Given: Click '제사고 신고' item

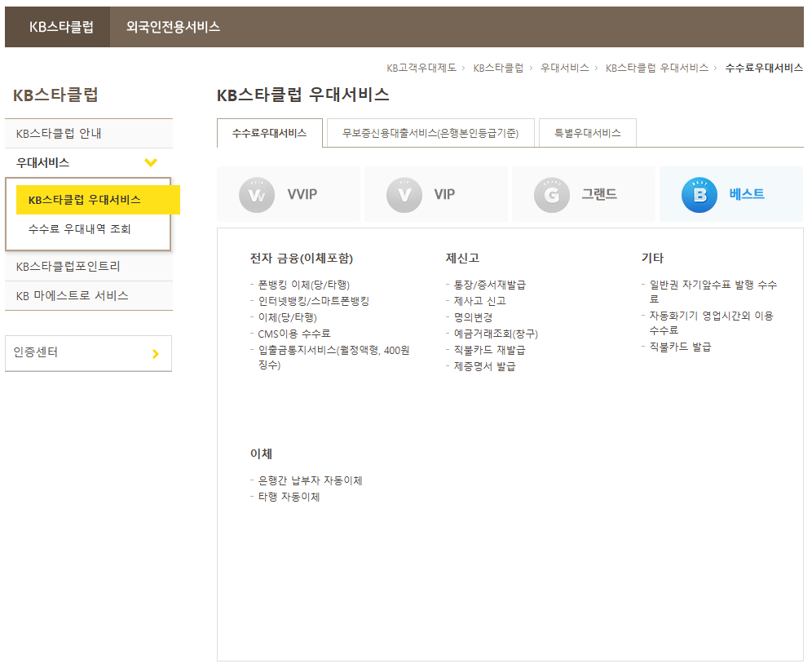Looking at the screenshot, I should (x=479, y=301).
